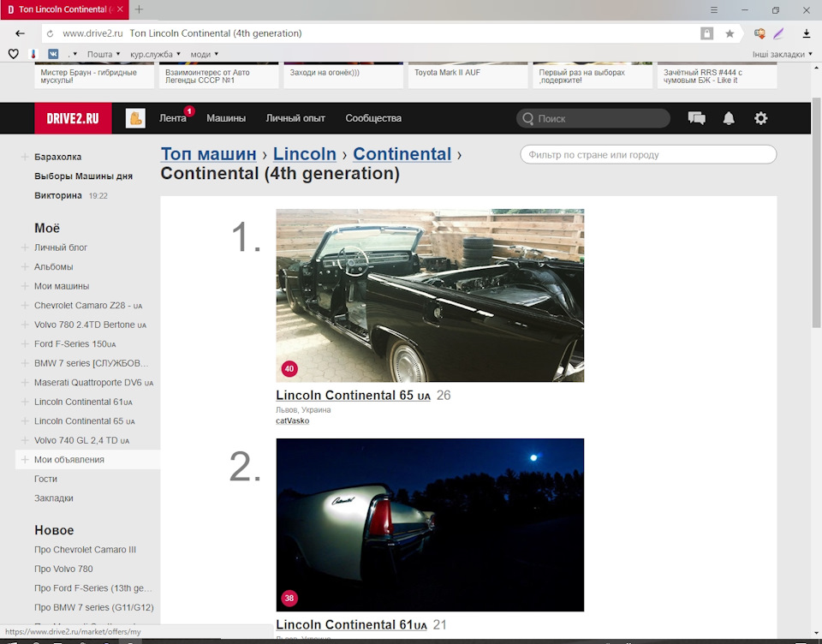Expand plus next to Личный блог
Viewport: 822px width, 644px height.
pos(25,247)
